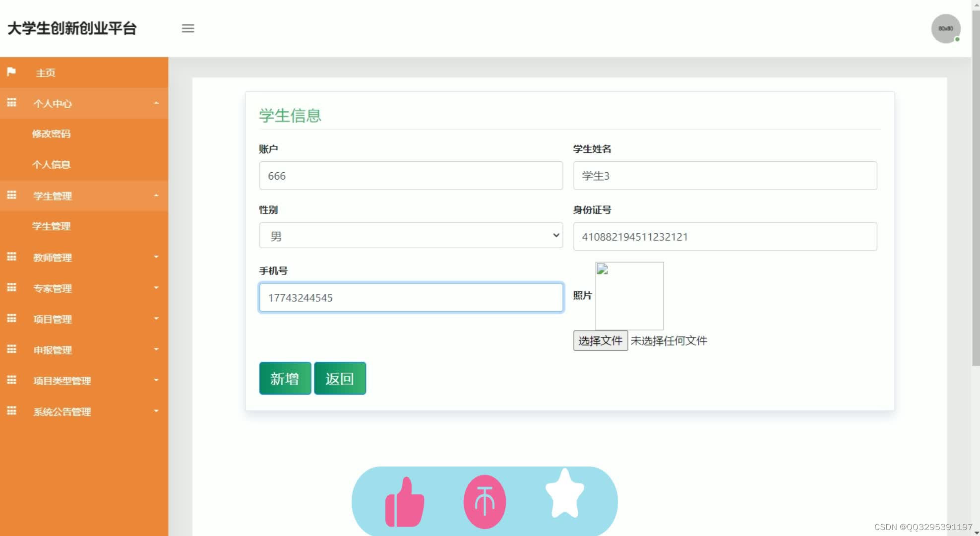Collapse the 个人中心 menu arrow
This screenshot has width=980, height=536.
tap(156, 103)
